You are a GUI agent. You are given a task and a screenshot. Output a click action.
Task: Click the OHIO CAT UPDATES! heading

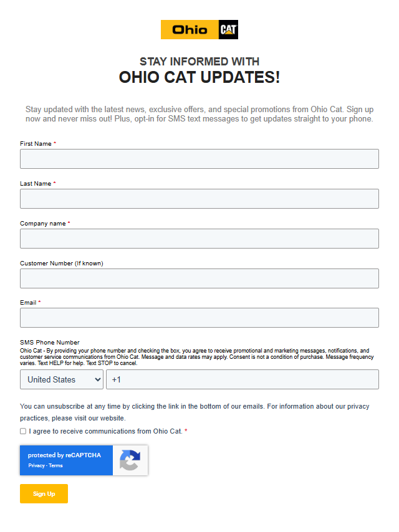pyautogui.click(x=199, y=78)
